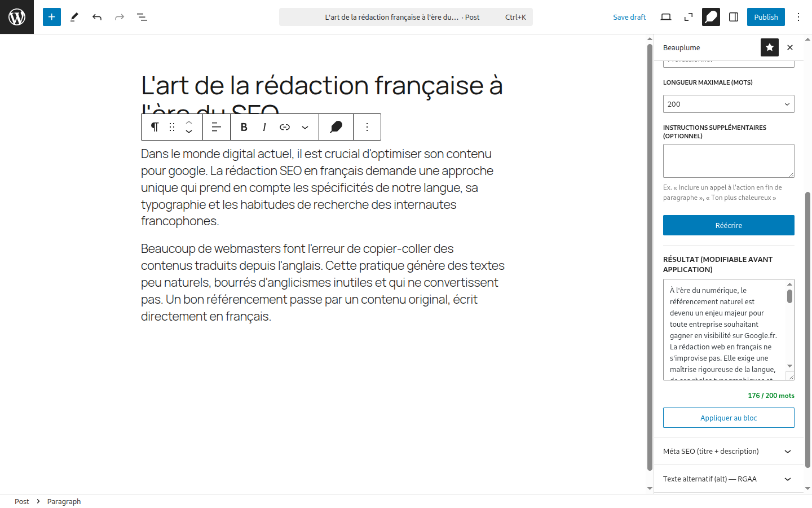Toggle the Beauplume feather panel in header
Viewport: 812px width, 508px height.
711,17
